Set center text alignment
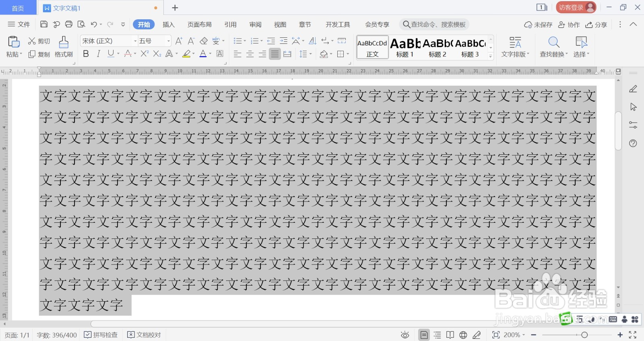Image resolution: width=644 pixels, height=341 pixels. (x=250, y=54)
